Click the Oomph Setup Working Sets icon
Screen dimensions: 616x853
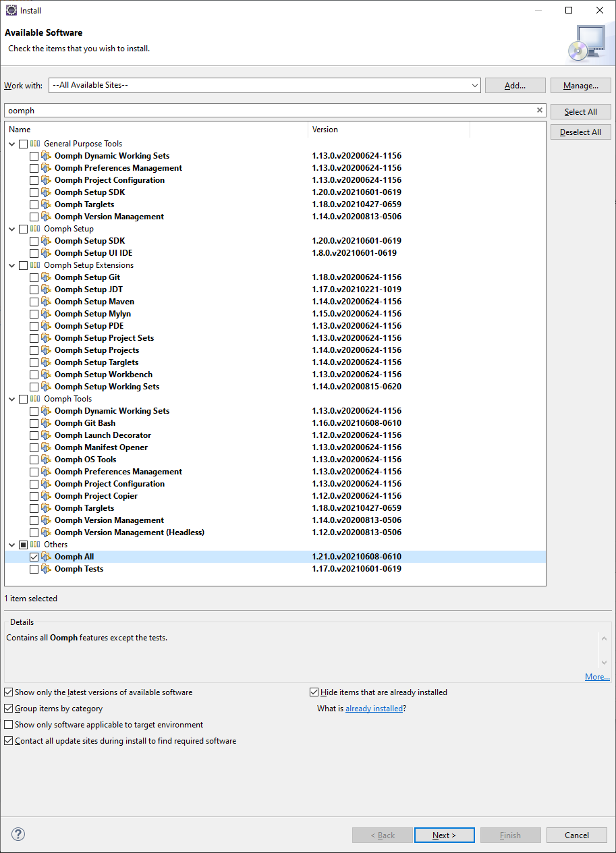(46, 387)
